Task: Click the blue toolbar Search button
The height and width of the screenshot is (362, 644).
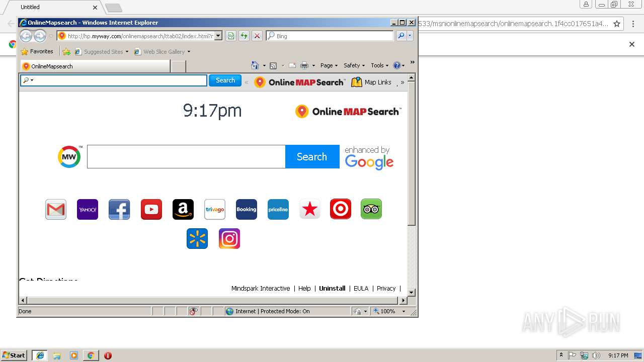Action: [225, 80]
